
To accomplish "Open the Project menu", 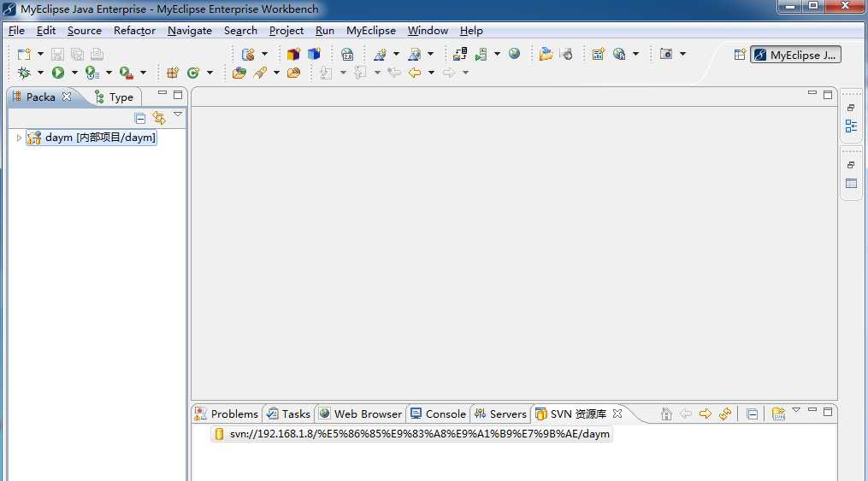I will [x=286, y=31].
